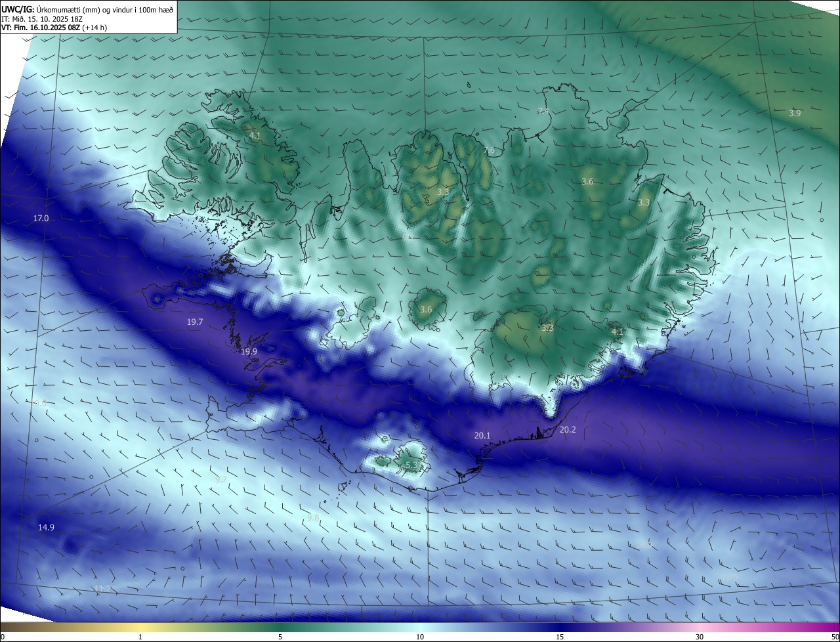Click the 30 tick on the color scale

click(700, 637)
